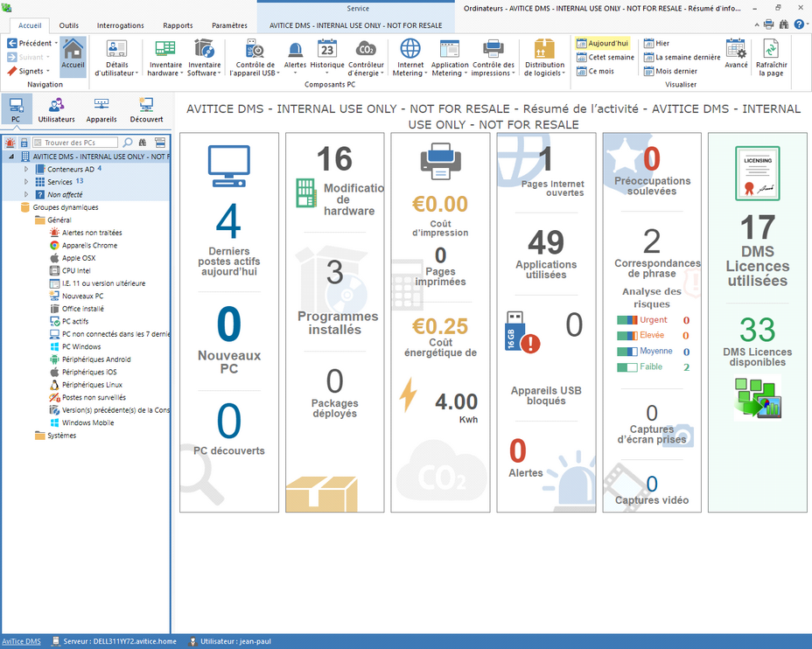Screen dimensions: 812x649
Task: Open the Interrogations ribbon tab
Action: 120,25
